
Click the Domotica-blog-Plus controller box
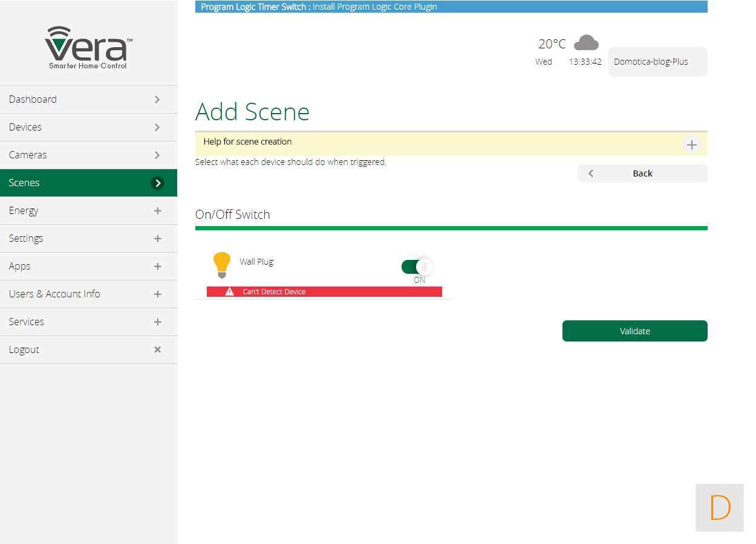coord(657,62)
